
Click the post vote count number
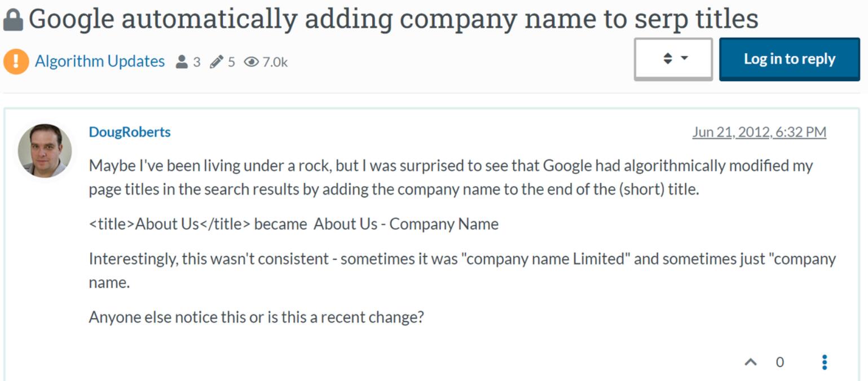point(780,362)
